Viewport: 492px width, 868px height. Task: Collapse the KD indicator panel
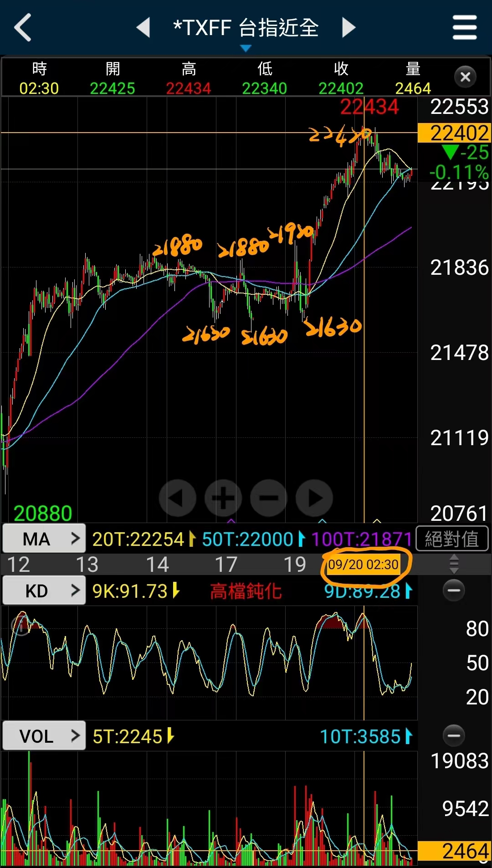click(x=454, y=591)
